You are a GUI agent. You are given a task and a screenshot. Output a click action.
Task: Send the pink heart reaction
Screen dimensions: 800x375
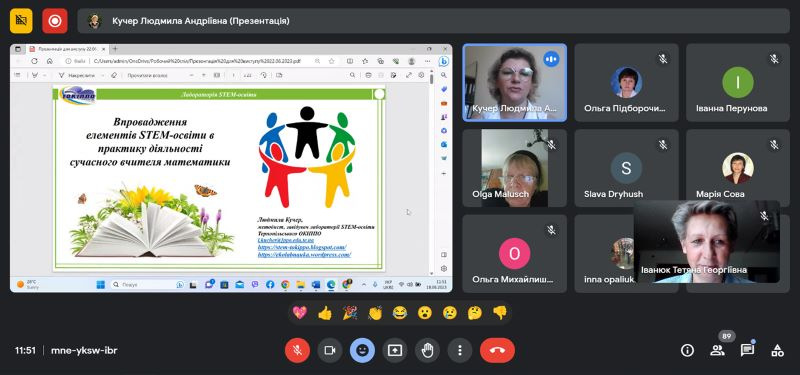click(300, 313)
